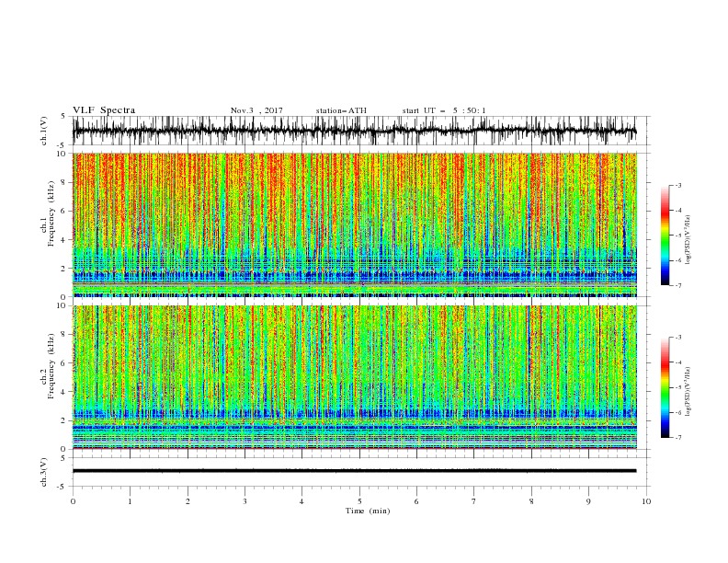This screenshot has width=728, height=563.
Task: Click the 'ch.3(V)' axis label
Action: (x=44, y=472)
